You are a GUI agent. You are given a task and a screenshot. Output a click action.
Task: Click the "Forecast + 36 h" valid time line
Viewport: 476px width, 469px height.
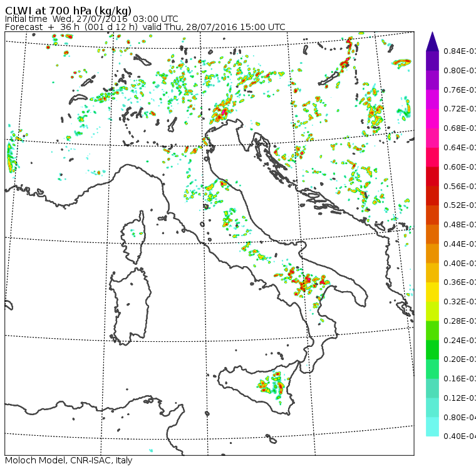click(145, 27)
